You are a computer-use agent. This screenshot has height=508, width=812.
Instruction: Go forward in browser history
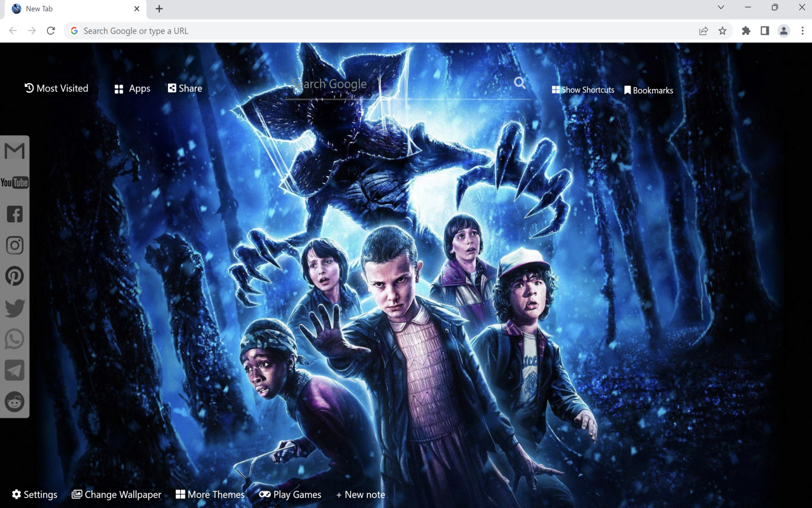32,30
